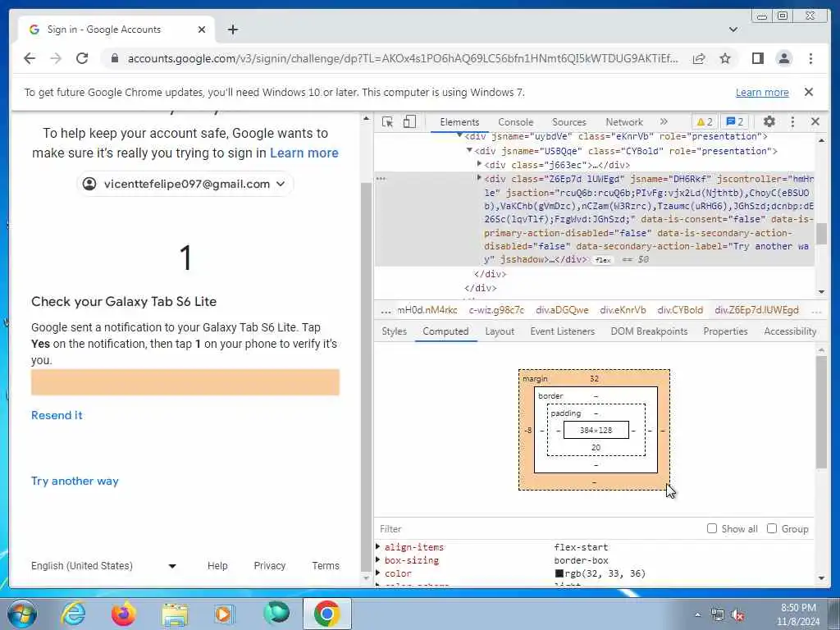Switch to the Network tab

pyautogui.click(x=624, y=122)
